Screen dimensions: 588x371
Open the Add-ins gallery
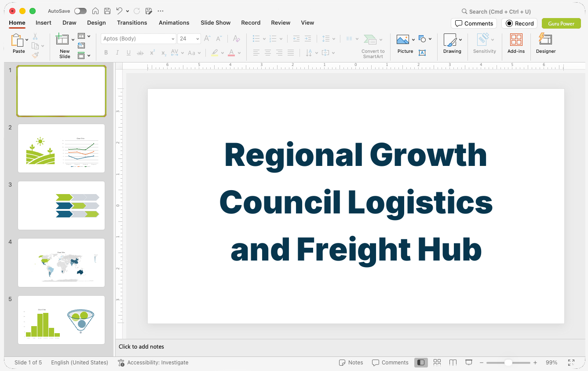pyautogui.click(x=516, y=44)
